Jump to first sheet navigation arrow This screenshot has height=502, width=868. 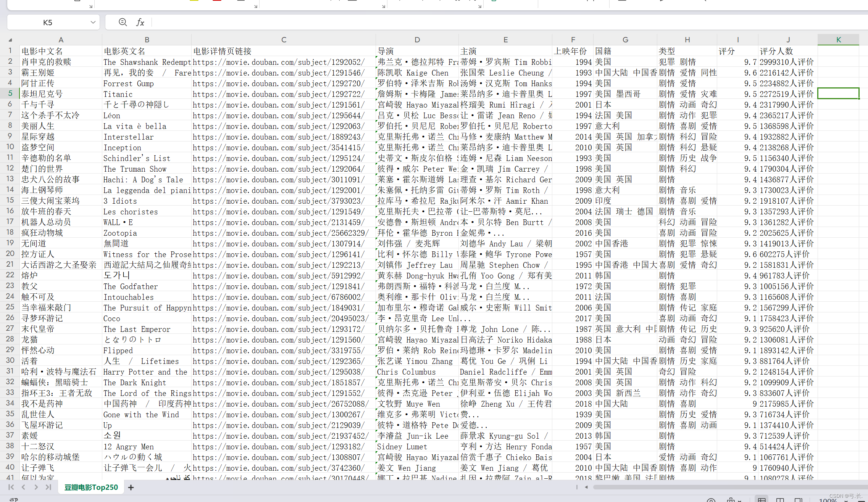point(11,487)
